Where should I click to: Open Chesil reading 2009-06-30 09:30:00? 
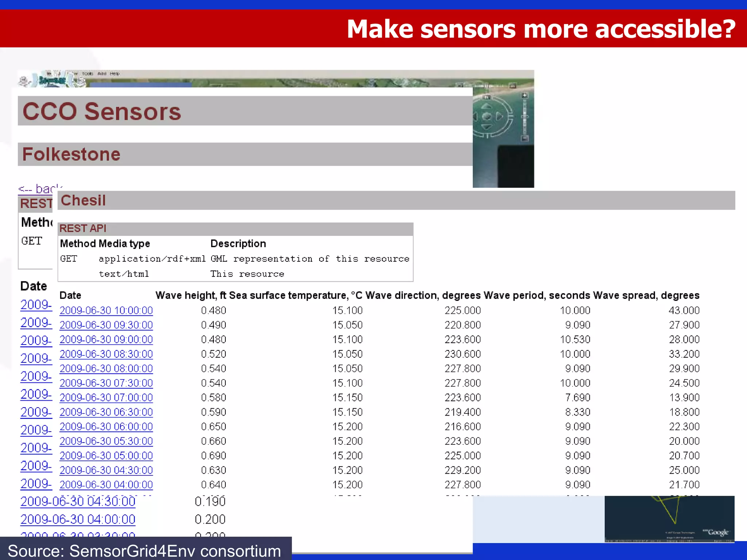coord(106,325)
